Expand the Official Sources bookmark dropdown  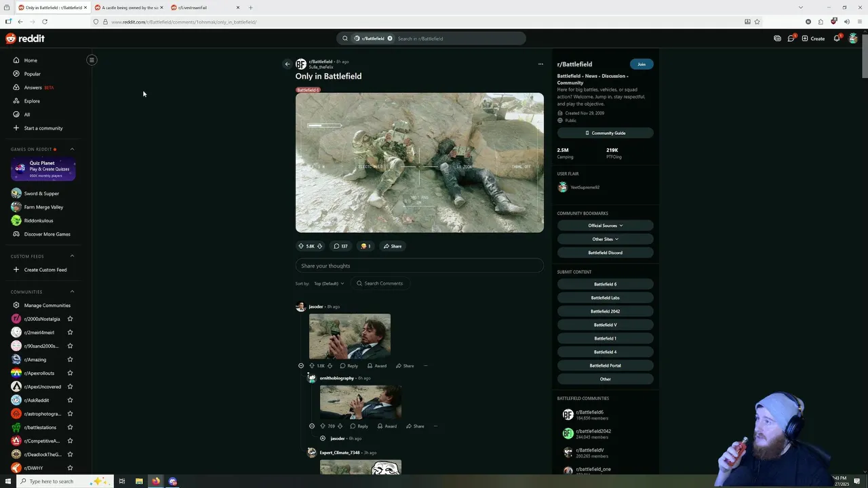(605, 226)
